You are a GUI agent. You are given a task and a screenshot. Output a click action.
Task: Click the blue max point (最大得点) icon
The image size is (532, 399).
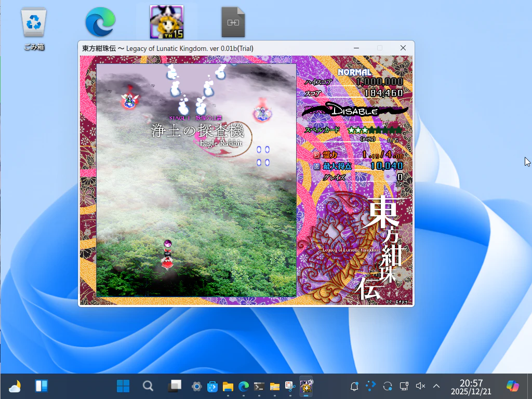tap(316, 166)
